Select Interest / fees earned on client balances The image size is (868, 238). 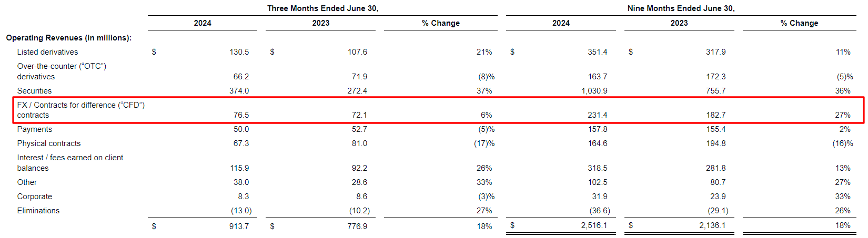point(70,163)
